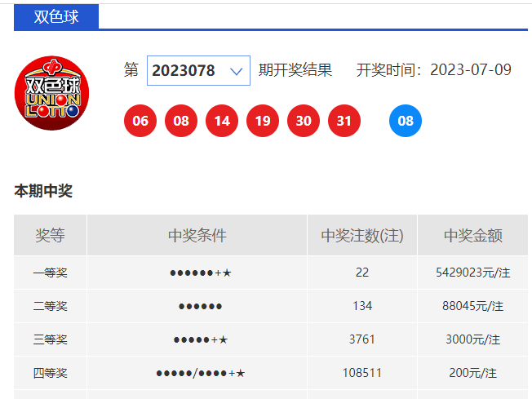The width and height of the screenshot is (532, 399).
Task: Click the prize amount 88045元/注
Action: (473, 306)
